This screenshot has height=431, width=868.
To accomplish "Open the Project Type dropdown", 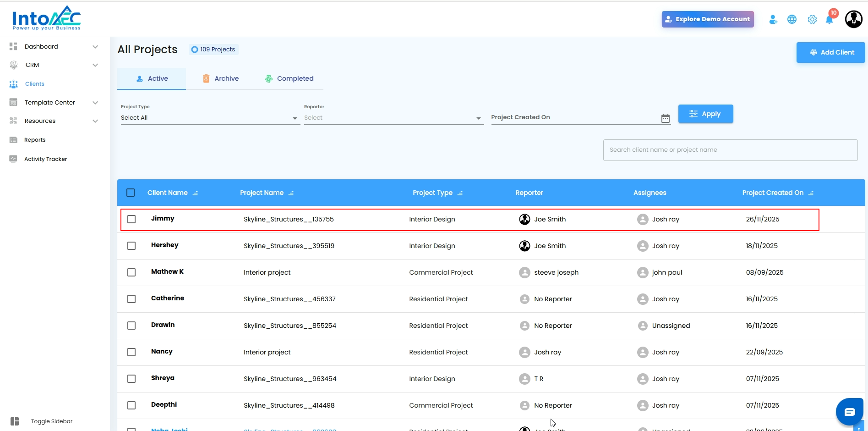I will coord(209,118).
